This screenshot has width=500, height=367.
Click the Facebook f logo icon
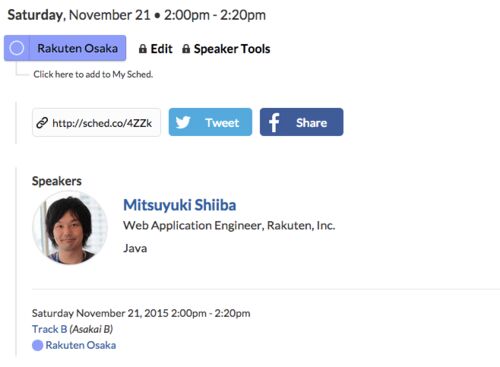(274, 122)
